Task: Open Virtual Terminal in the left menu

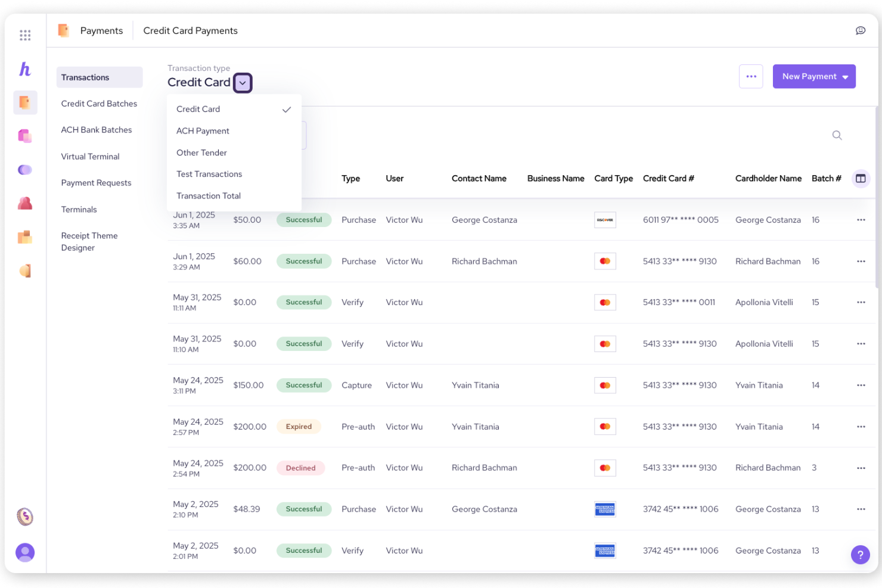Action: click(x=90, y=156)
